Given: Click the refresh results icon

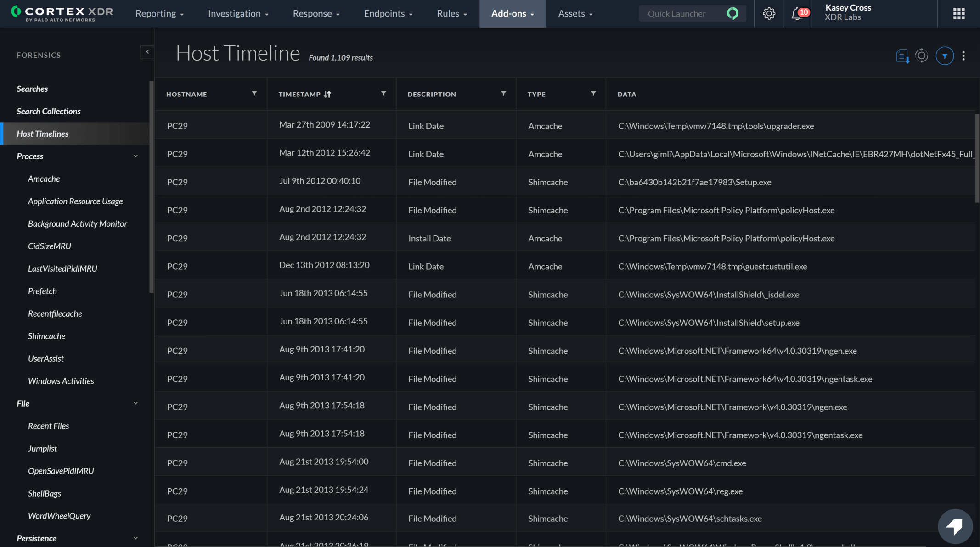Looking at the screenshot, I should click(x=921, y=56).
